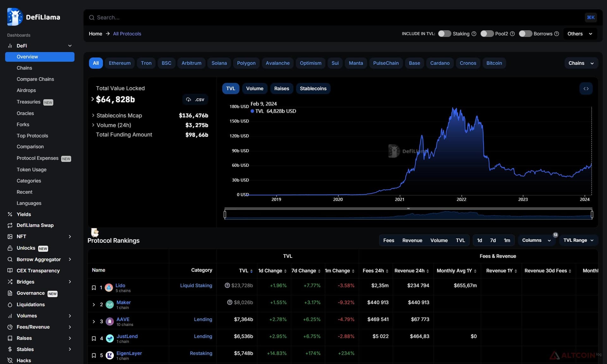Open the Lido protocol link

click(x=120, y=285)
